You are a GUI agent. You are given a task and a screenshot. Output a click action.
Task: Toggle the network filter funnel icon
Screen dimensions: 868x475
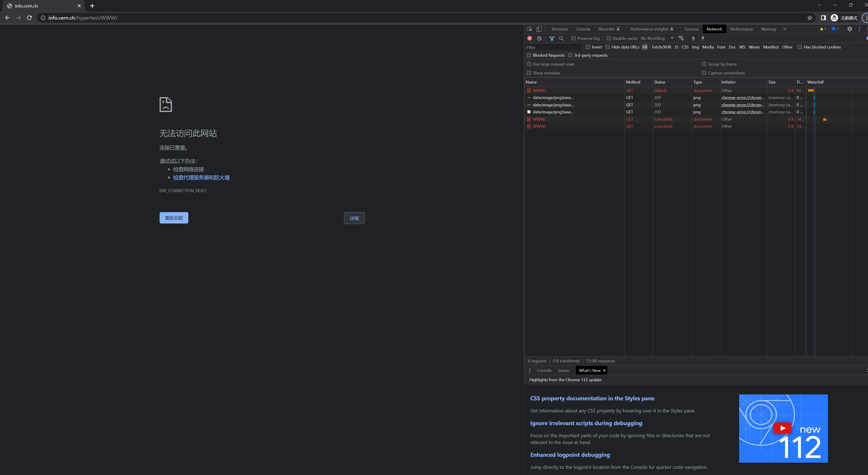(x=552, y=38)
